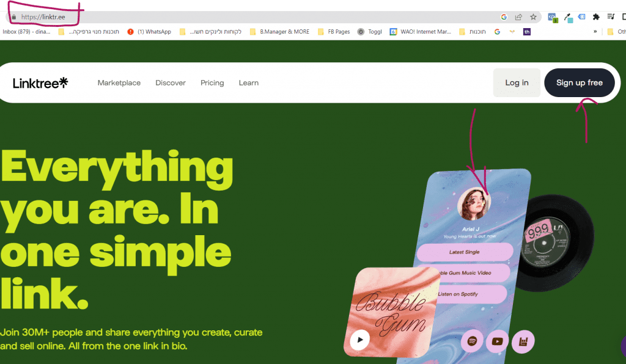
Task: Open the Pricing page
Action: click(x=212, y=83)
